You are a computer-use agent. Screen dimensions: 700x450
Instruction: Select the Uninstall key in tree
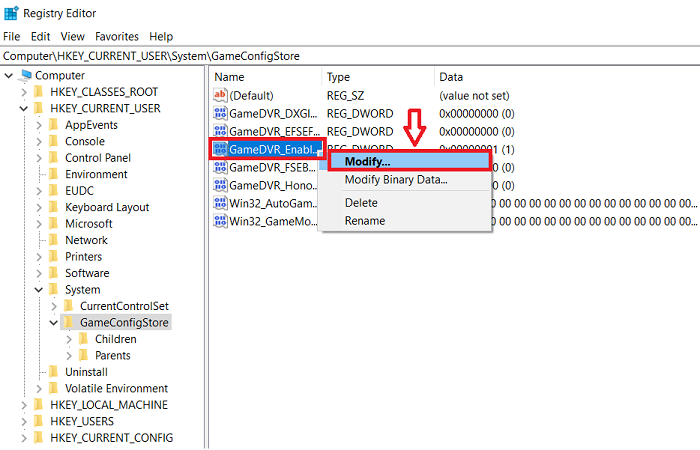pos(87,372)
